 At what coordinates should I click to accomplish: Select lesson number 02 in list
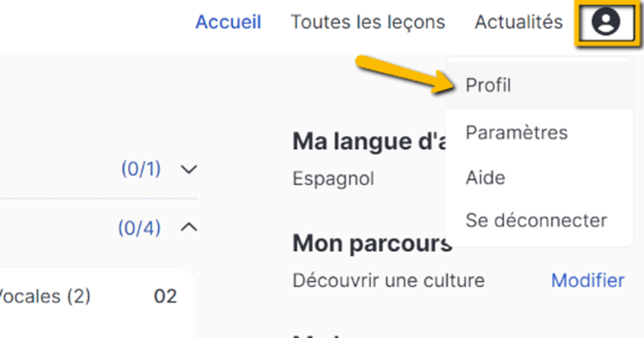point(165,296)
